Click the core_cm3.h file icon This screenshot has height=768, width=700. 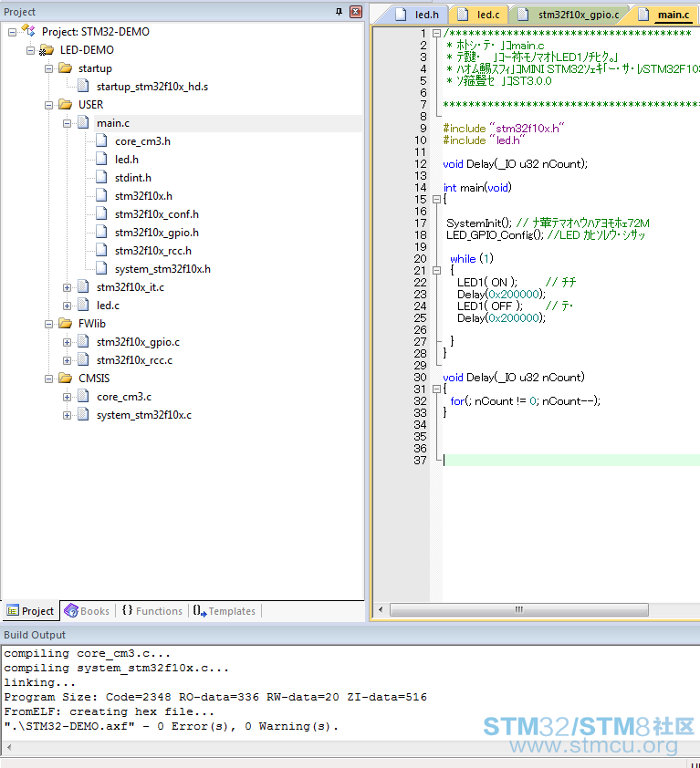(101, 141)
